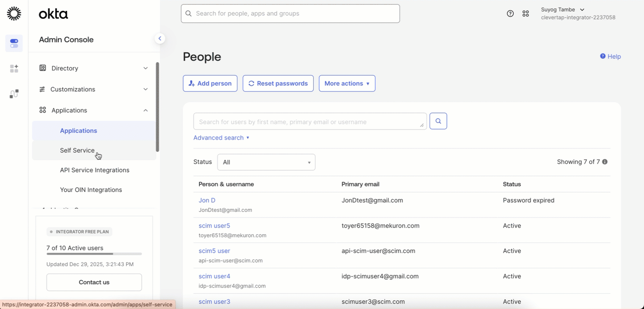Open the More actions dropdown
644x309 pixels.
pos(347,83)
